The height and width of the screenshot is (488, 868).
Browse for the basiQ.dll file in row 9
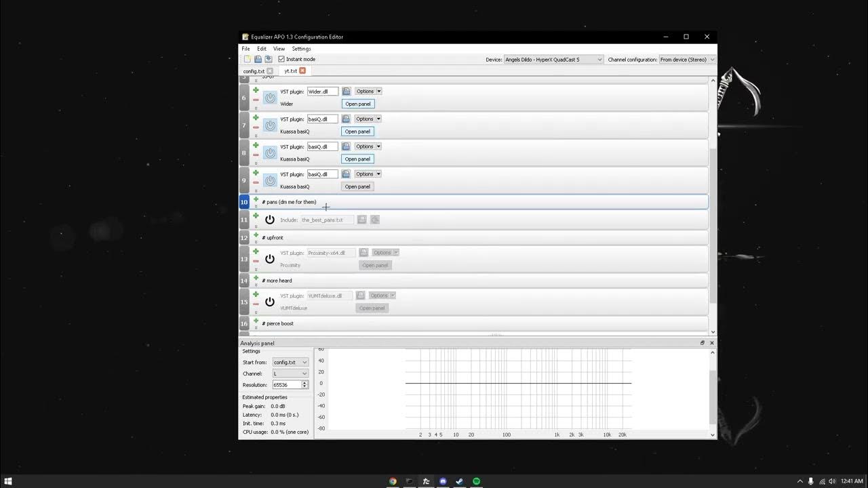[x=346, y=174]
